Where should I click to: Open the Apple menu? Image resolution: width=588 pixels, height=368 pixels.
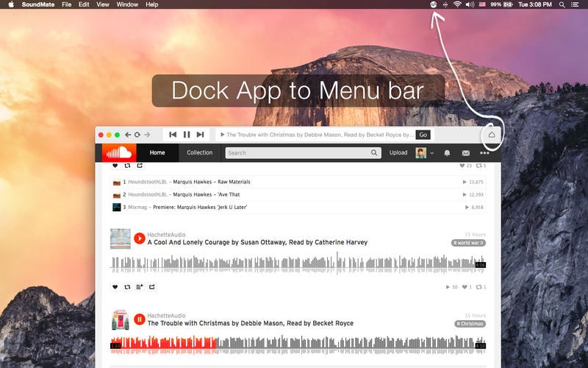(x=11, y=4)
